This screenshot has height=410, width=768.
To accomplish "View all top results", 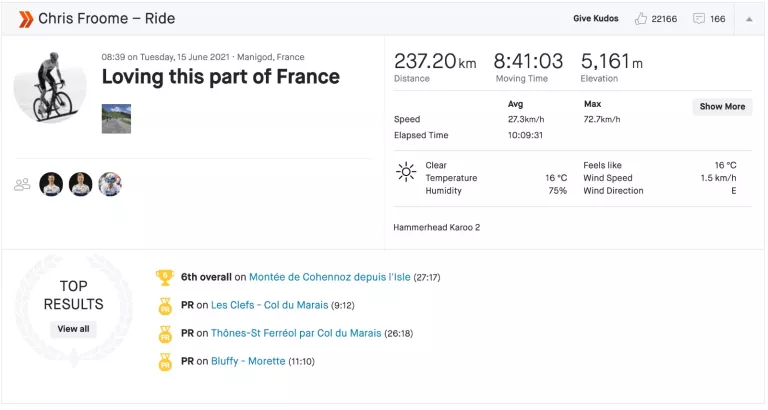I will (73, 329).
